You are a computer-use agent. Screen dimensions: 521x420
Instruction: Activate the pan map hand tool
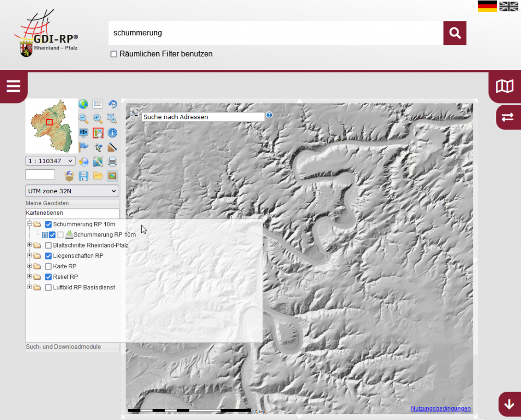(97, 133)
